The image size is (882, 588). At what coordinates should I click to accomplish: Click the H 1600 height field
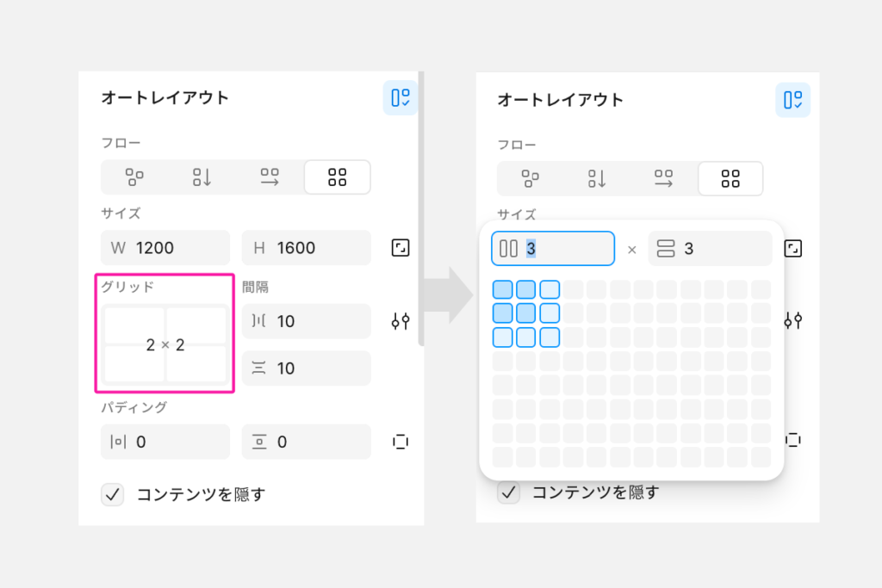307,248
